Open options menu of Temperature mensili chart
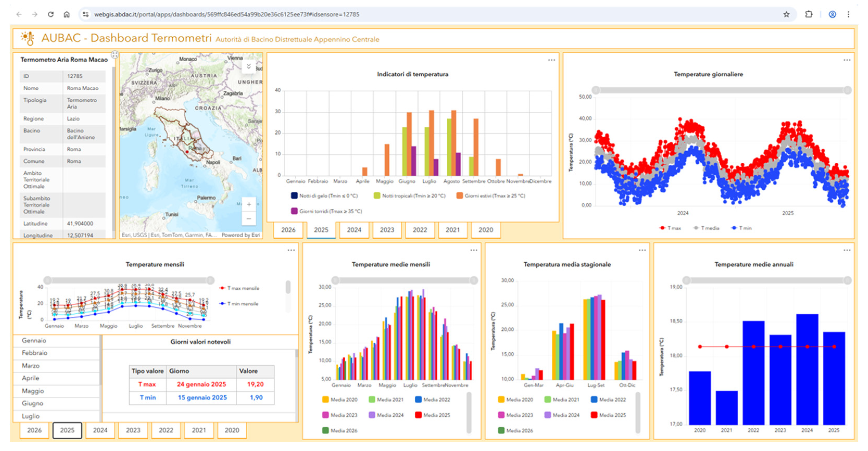The height and width of the screenshot is (451, 868). pos(291,250)
